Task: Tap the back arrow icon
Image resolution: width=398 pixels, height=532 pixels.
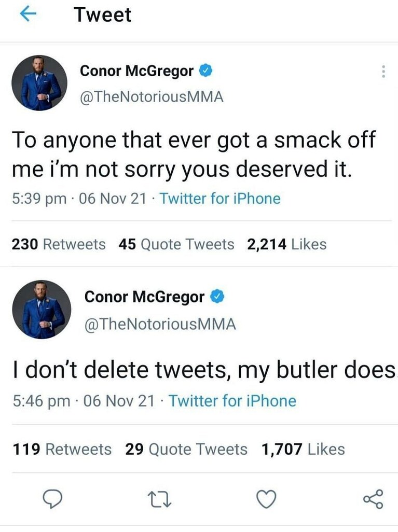Action: coord(28,14)
